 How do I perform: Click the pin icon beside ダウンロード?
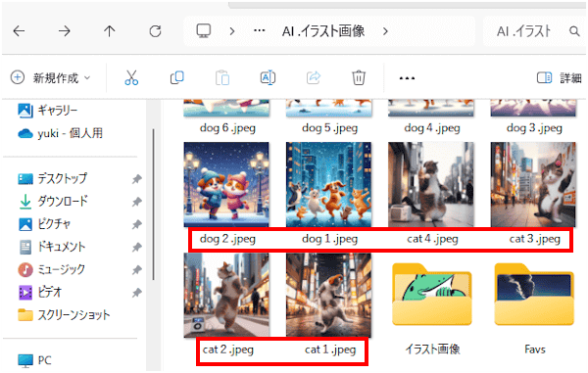[x=137, y=202]
